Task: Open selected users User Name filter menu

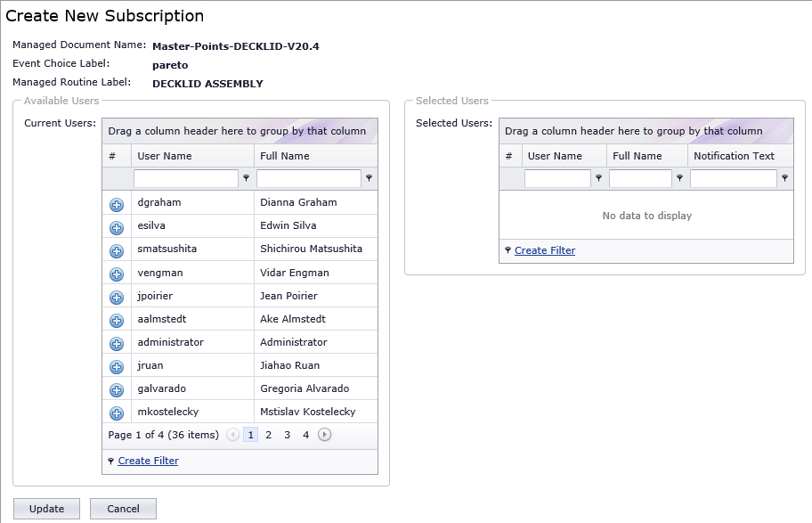Action: coord(598,178)
